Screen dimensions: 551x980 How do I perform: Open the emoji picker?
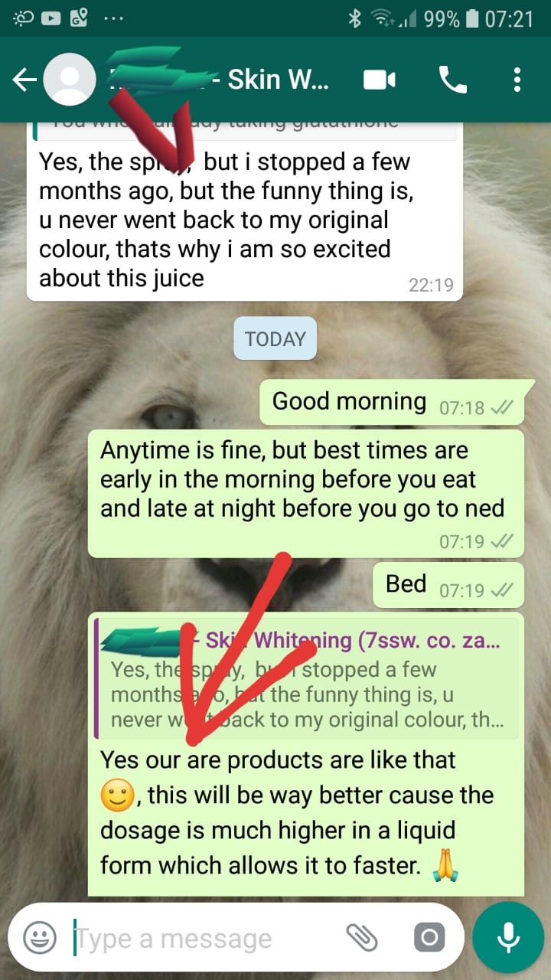[40, 938]
